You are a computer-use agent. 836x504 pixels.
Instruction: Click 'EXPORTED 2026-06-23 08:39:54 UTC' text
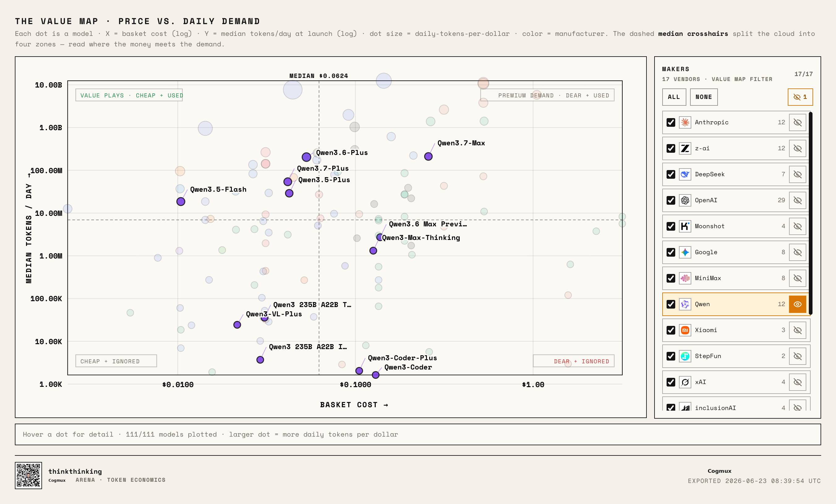(x=754, y=481)
